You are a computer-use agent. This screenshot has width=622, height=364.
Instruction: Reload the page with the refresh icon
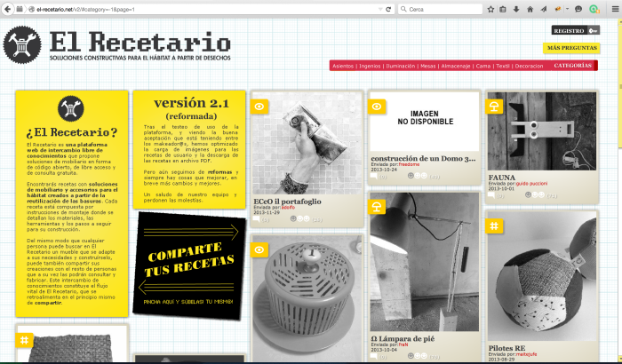(x=388, y=9)
